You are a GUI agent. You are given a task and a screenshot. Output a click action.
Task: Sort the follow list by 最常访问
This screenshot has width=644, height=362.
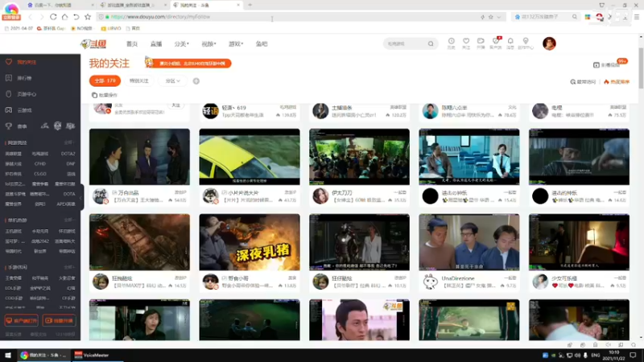coord(583,82)
